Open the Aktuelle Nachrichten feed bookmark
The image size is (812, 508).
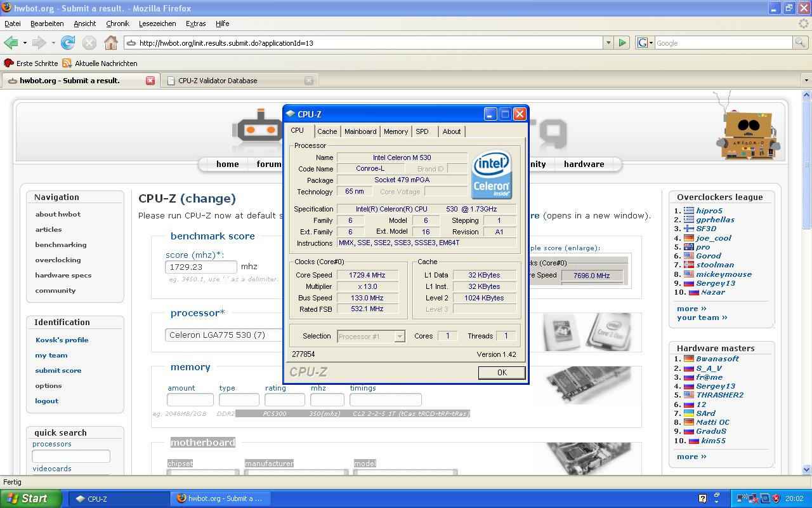pos(100,63)
